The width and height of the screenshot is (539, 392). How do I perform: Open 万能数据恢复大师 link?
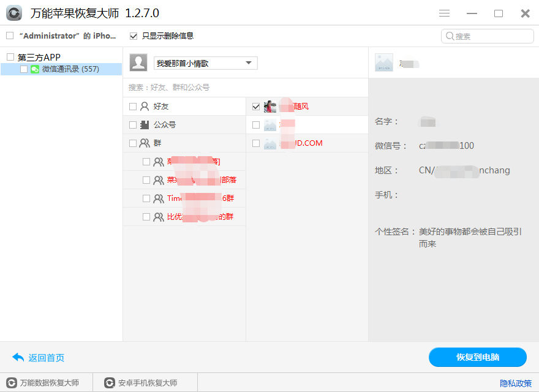49,383
